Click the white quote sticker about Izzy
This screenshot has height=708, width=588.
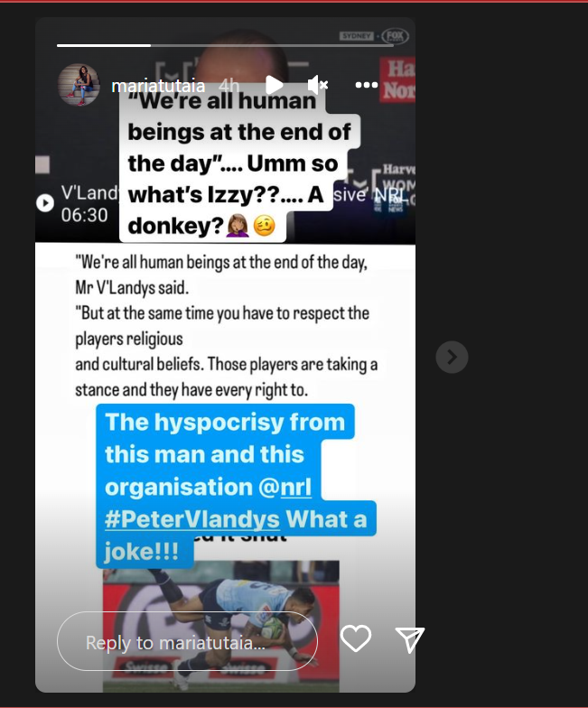coord(239,163)
